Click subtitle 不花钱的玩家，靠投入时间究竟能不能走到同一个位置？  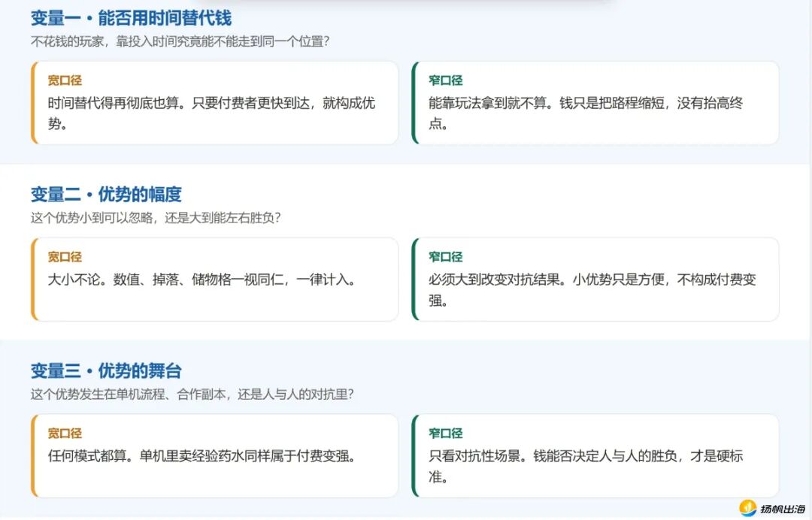180,41
